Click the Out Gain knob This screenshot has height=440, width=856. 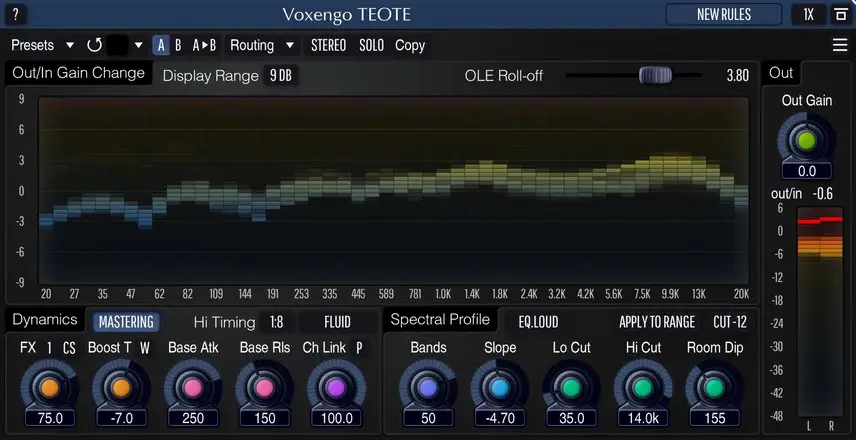(806, 141)
